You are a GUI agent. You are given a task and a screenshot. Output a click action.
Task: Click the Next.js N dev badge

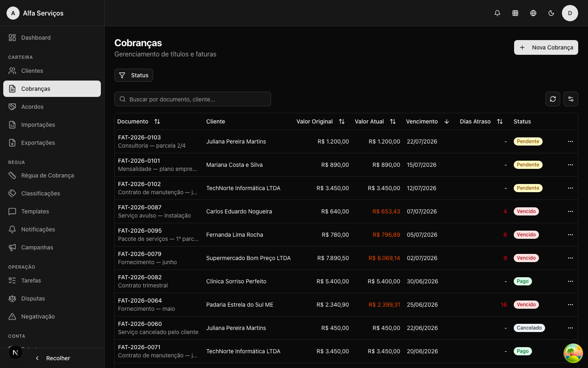16,352
